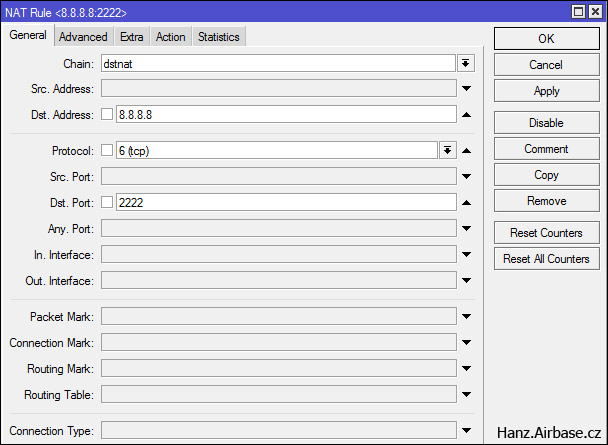Apply the NAT rule changes
The height and width of the screenshot is (445, 608).
click(x=547, y=91)
